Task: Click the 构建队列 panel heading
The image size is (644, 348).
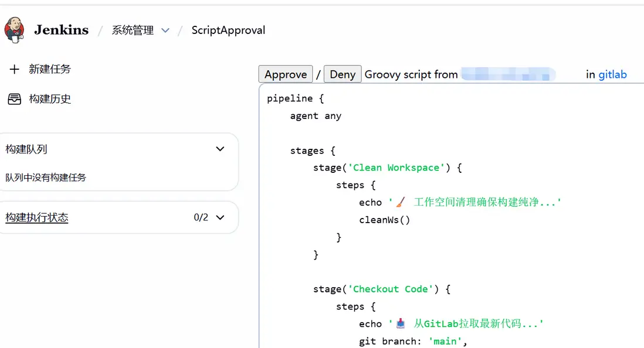Action: 26,149
